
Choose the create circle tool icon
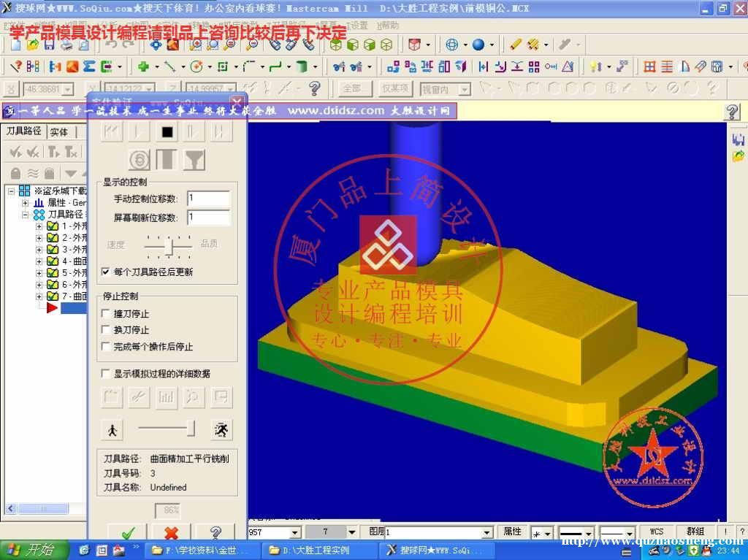196,66
